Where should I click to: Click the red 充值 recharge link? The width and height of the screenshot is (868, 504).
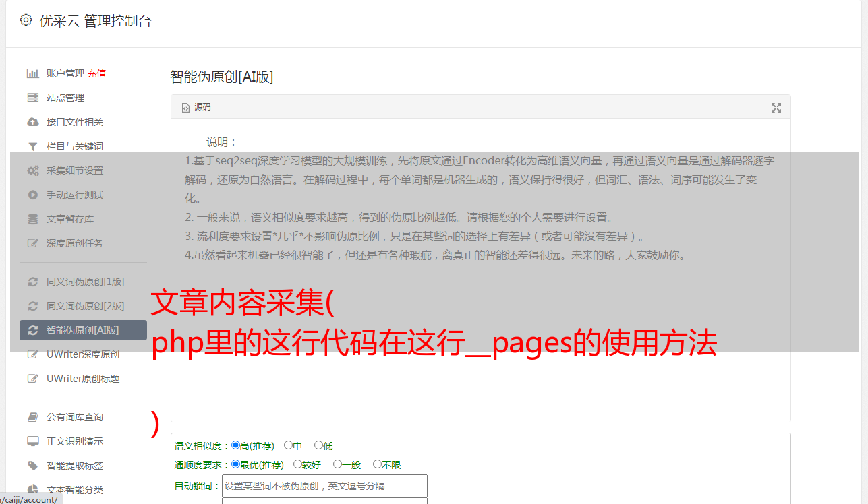point(96,73)
